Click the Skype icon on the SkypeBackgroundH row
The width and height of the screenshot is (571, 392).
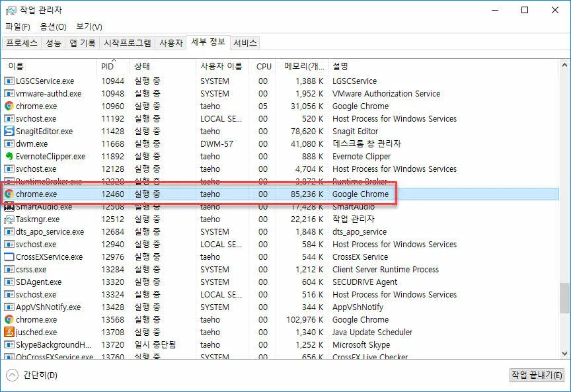(x=8, y=344)
